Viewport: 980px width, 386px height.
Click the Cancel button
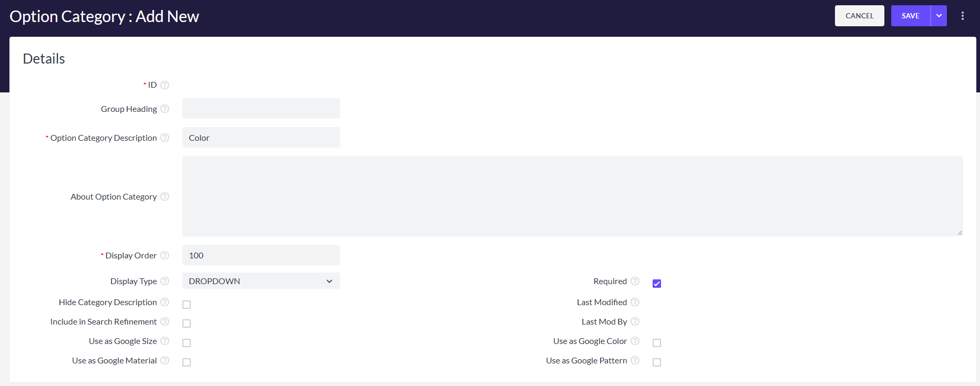click(x=859, y=16)
